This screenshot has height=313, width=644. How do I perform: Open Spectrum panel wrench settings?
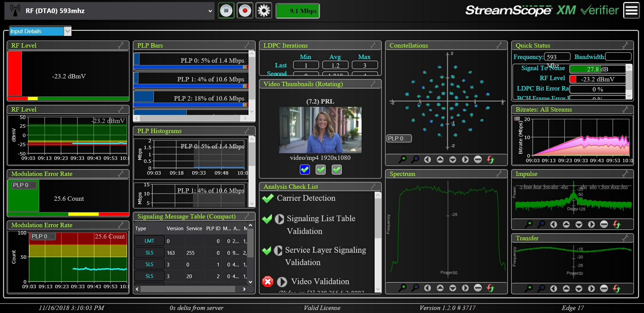(x=499, y=174)
